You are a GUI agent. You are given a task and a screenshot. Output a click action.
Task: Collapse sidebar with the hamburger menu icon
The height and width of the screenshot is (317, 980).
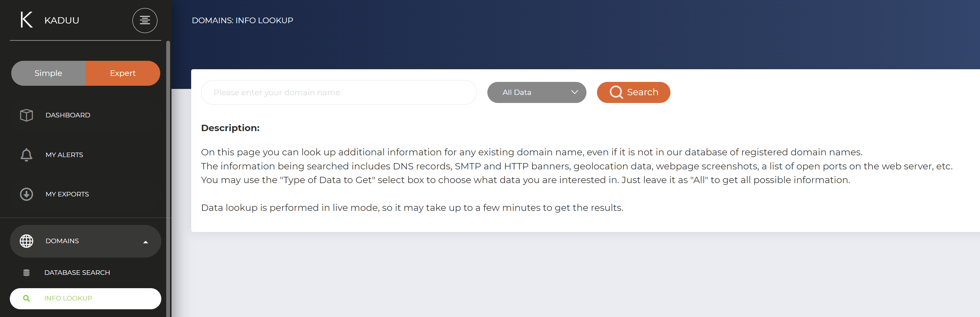(144, 20)
